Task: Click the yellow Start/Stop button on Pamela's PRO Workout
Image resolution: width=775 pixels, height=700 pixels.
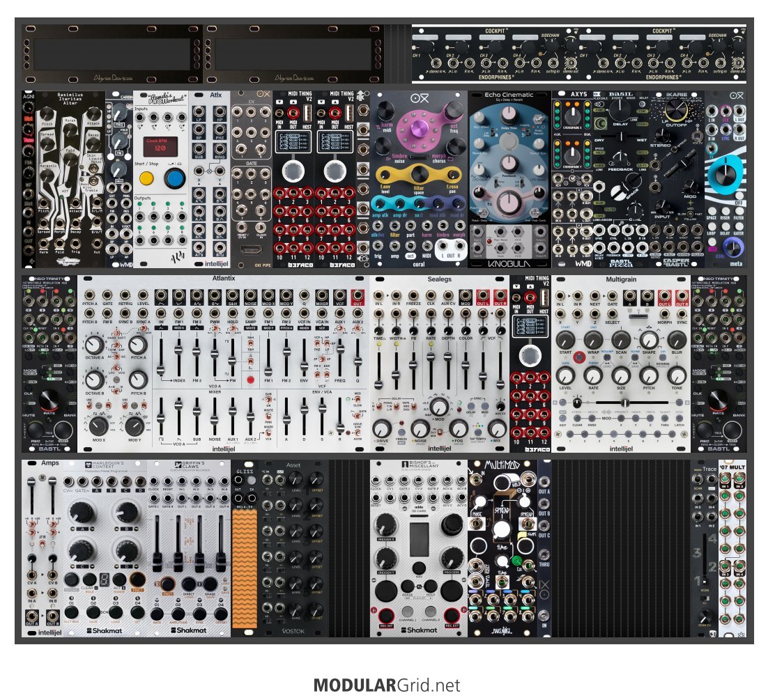Action: (146, 178)
